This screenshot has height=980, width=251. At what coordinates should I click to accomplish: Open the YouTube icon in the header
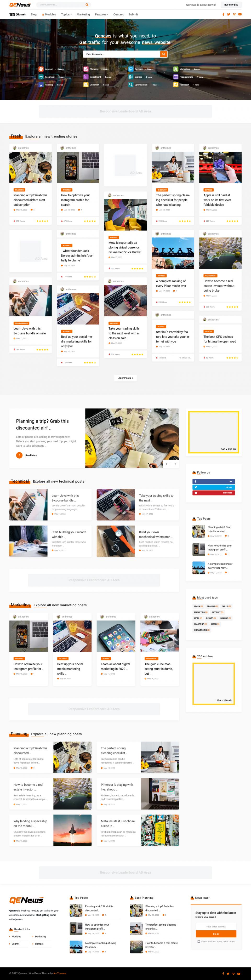pyautogui.click(x=239, y=14)
